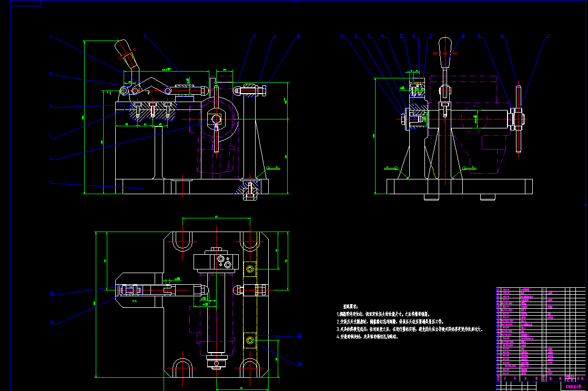Select part balloon number 19
The width and height of the screenshot is (588, 391).
479,36
